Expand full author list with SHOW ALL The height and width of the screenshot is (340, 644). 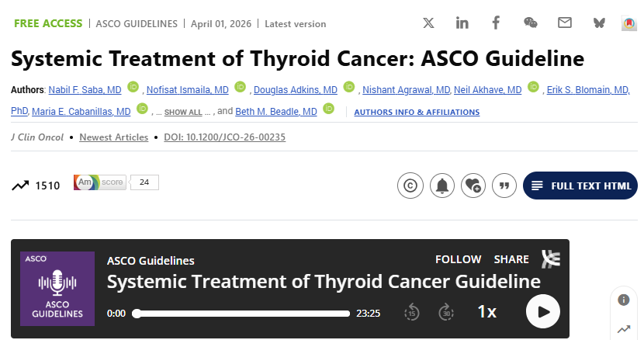point(183,113)
